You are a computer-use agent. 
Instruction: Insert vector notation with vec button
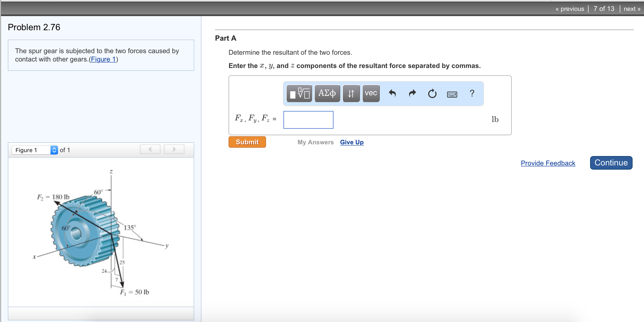click(371, 93)
